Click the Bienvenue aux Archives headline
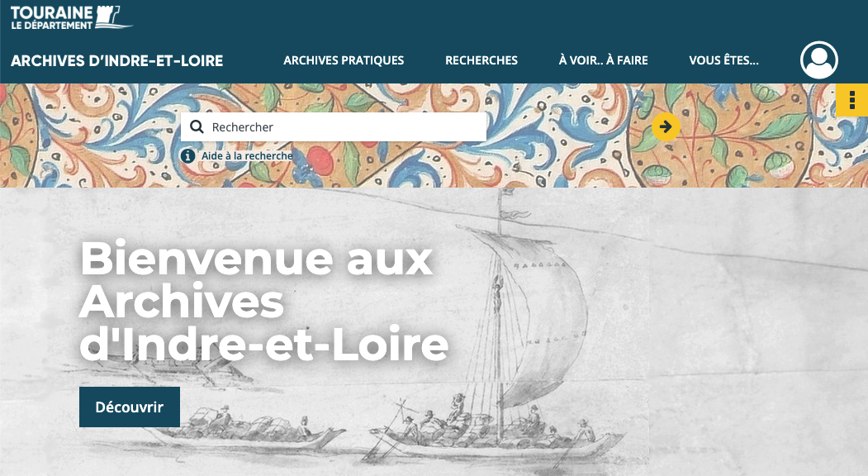 point(263,301)
